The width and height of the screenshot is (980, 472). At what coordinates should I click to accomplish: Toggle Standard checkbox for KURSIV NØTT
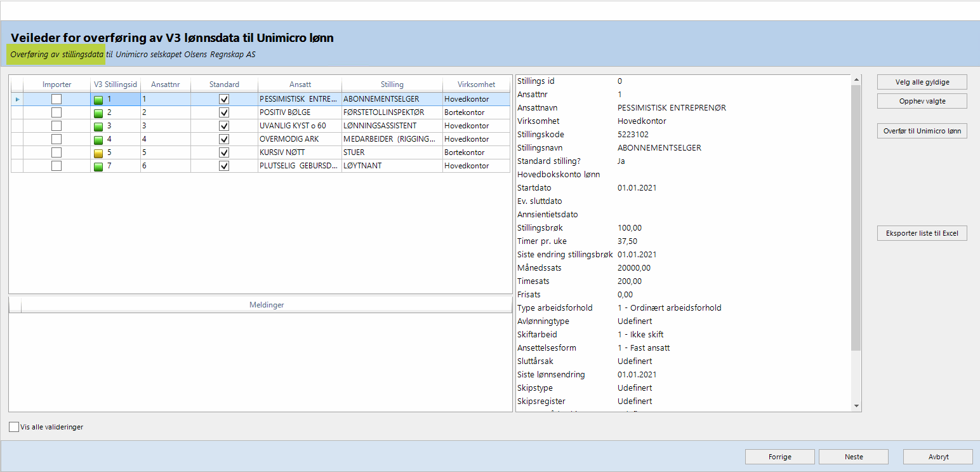tap(224, 152)
